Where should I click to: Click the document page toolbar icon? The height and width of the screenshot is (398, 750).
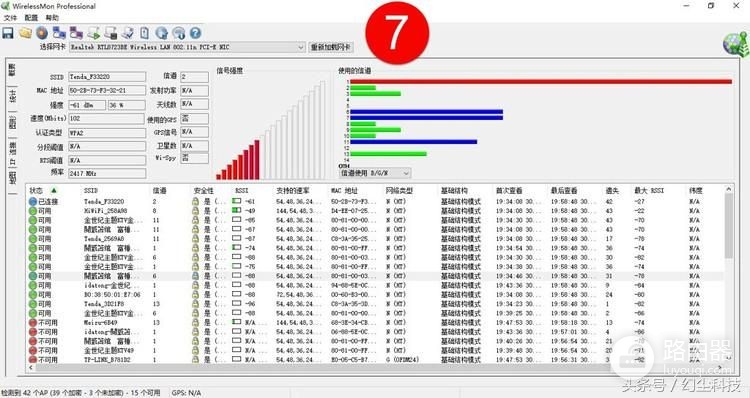pos(144,33)
